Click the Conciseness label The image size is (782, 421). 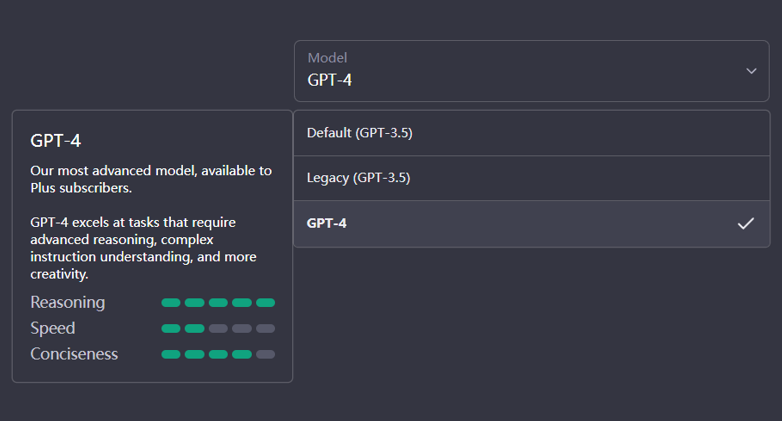point(74,354)
